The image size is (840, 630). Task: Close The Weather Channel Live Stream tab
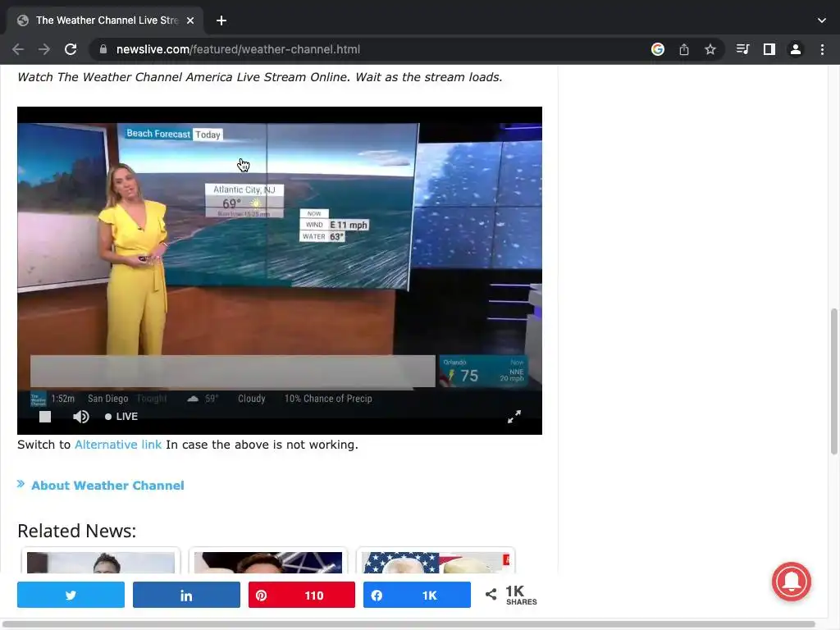pos(190,21)
